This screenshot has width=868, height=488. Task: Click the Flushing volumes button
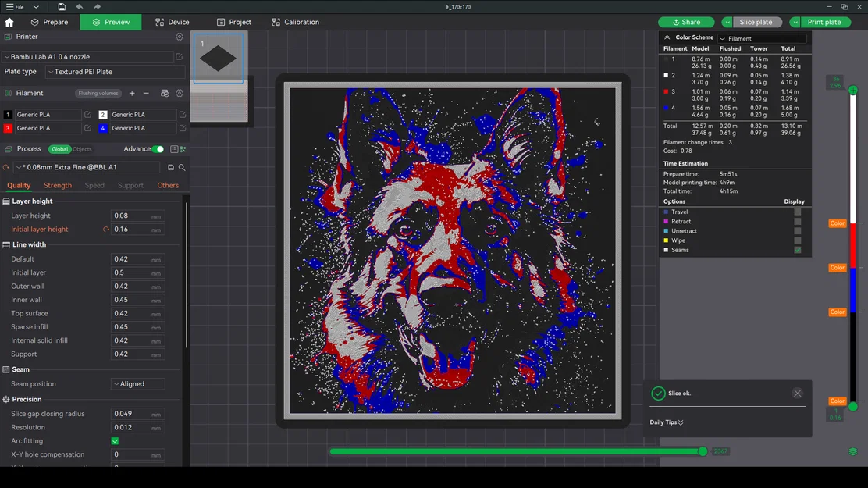click(98, 93)
